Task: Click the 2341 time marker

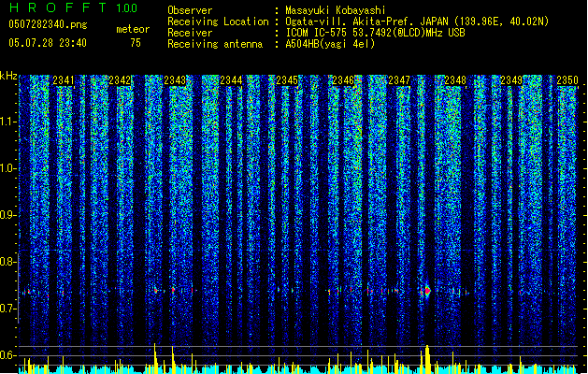Action: click(64, 80)
